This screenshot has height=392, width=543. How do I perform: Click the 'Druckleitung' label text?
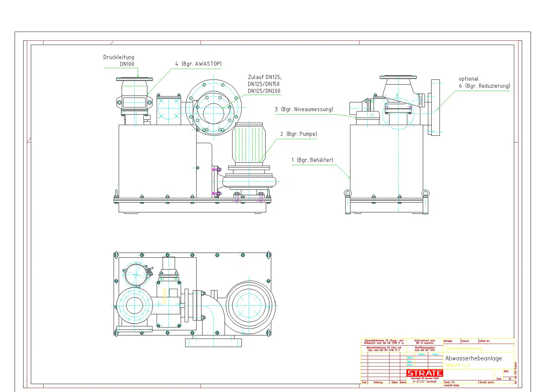pyautogui.click(x=119, y=57)
